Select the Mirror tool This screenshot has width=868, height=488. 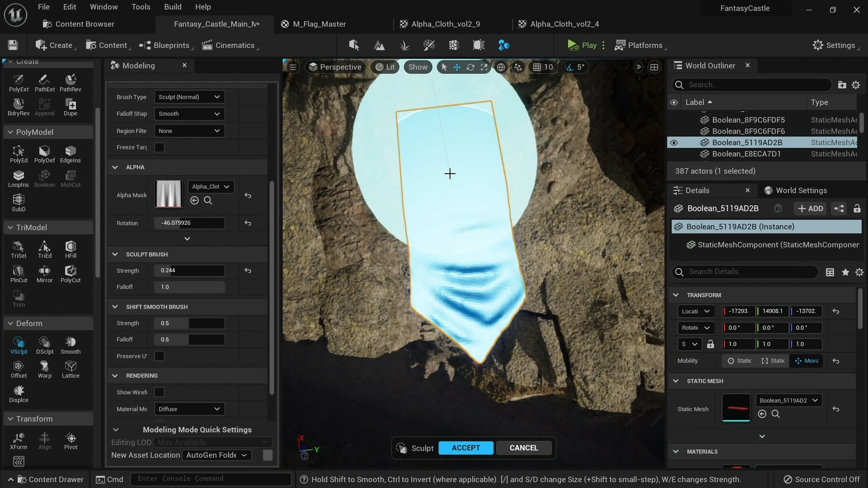coord(44,273)
